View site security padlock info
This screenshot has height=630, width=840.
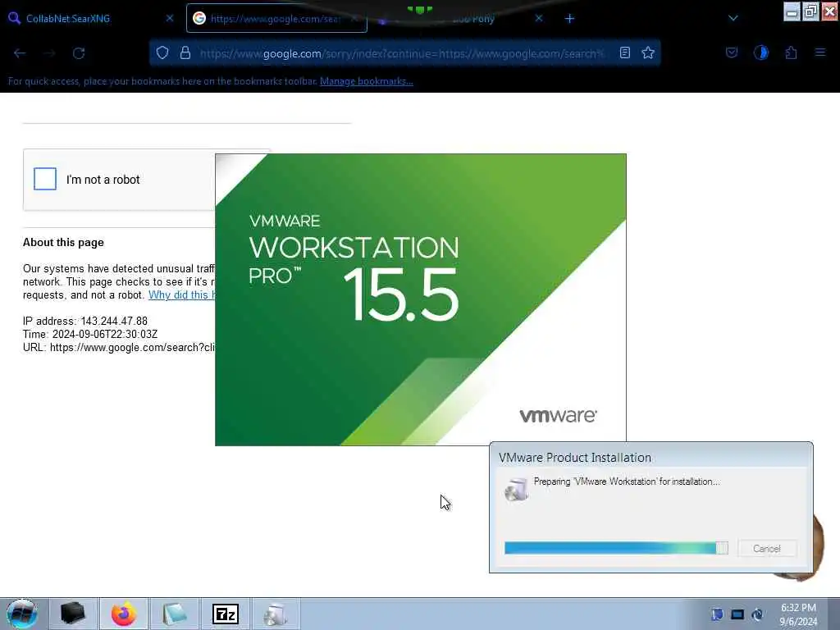(x=185, y=52)
